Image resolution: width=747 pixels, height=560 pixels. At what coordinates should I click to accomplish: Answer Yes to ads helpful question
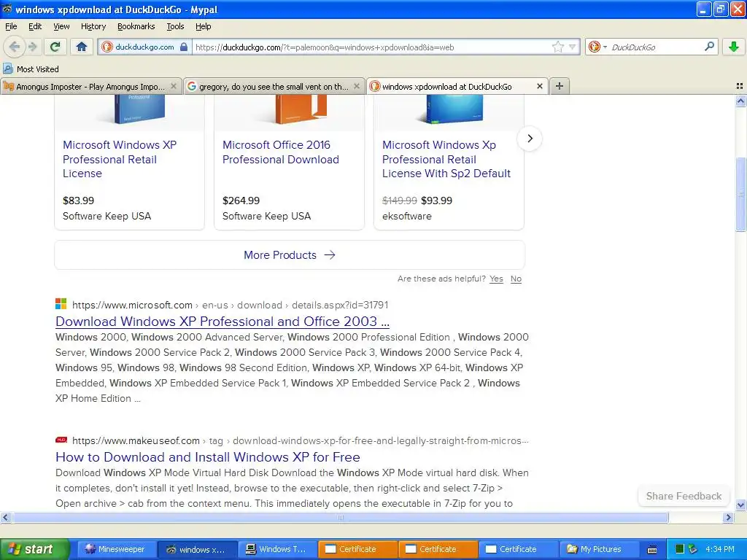tap(496, 279)
